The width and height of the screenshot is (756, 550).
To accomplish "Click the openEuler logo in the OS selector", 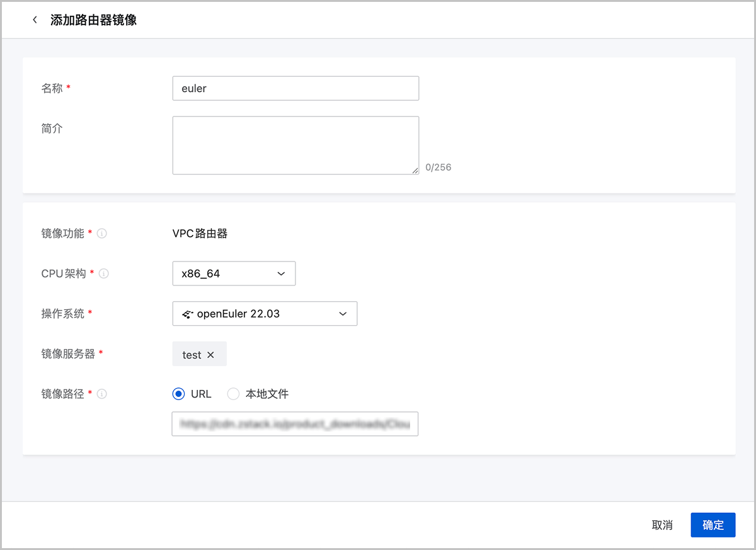I will [188, 314].
